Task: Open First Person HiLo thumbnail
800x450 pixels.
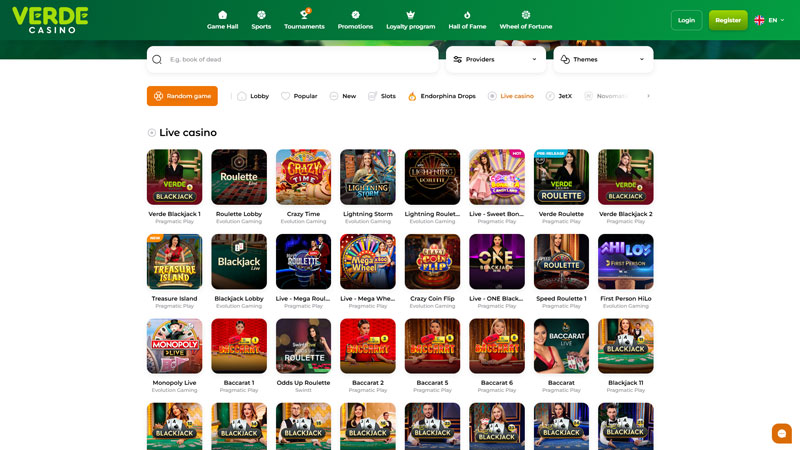Action: (626, 262)
